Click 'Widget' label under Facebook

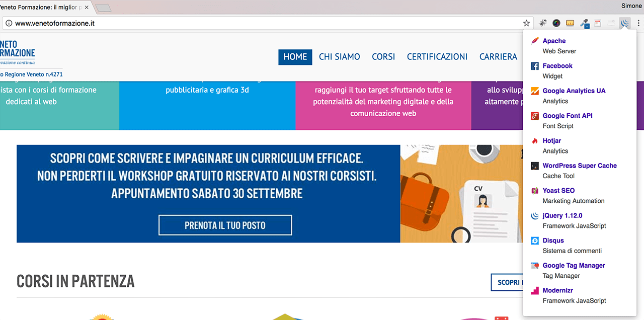click(x=552, y=76)
